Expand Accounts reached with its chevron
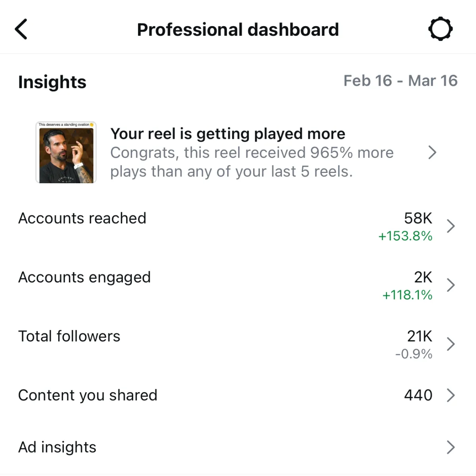Image resolution: width=476 pixels, height=476 pixels. pos(451,226)
